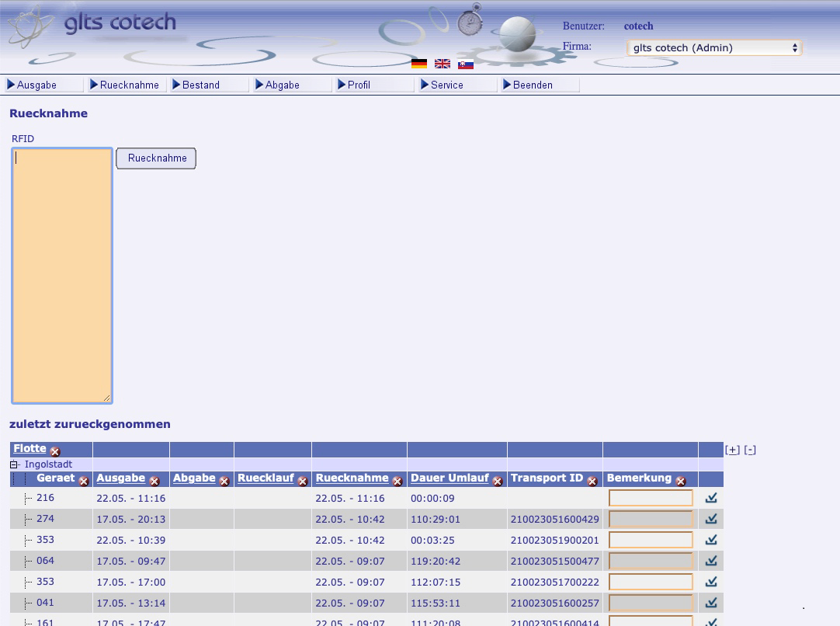Focus the RFID text area
Image resolution: width=840 pixels, height=626 pixels.
[62, 276]
